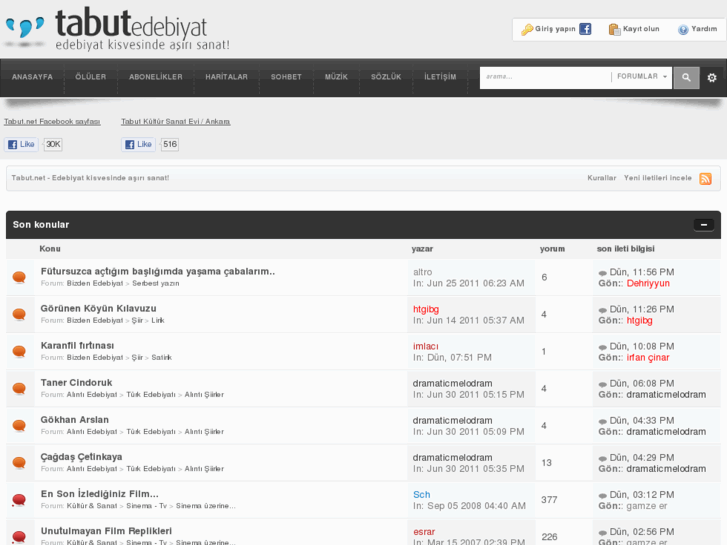This screenshot has height=545, width=727.
Task: Click inside the arama search field
Action: [x=545, y=77]
